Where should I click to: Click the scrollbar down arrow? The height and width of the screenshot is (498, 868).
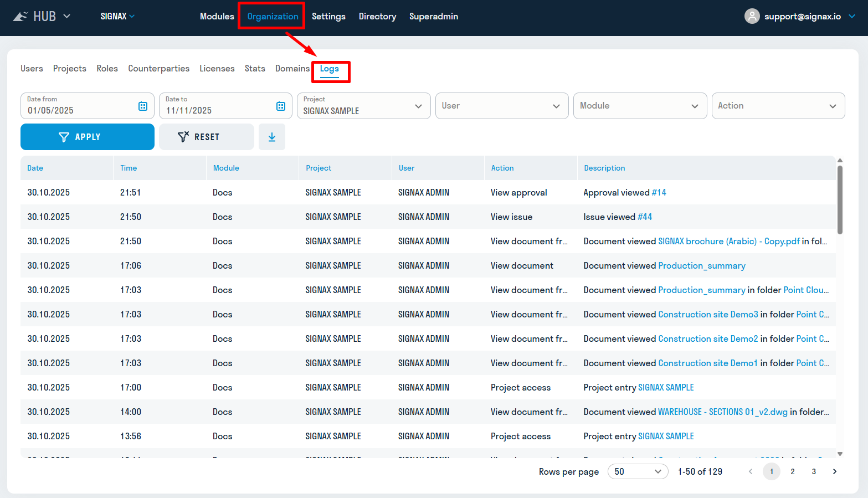(x=840, y=454)
